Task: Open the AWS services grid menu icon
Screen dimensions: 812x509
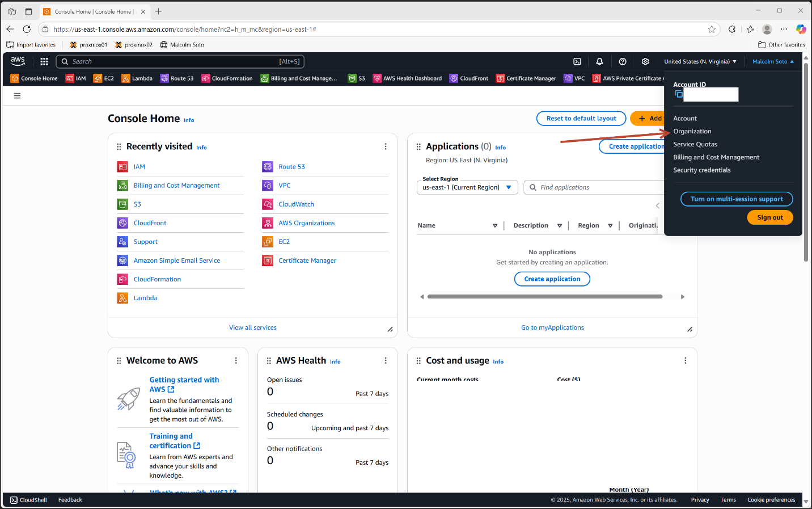Action: (x=44, y=61)
